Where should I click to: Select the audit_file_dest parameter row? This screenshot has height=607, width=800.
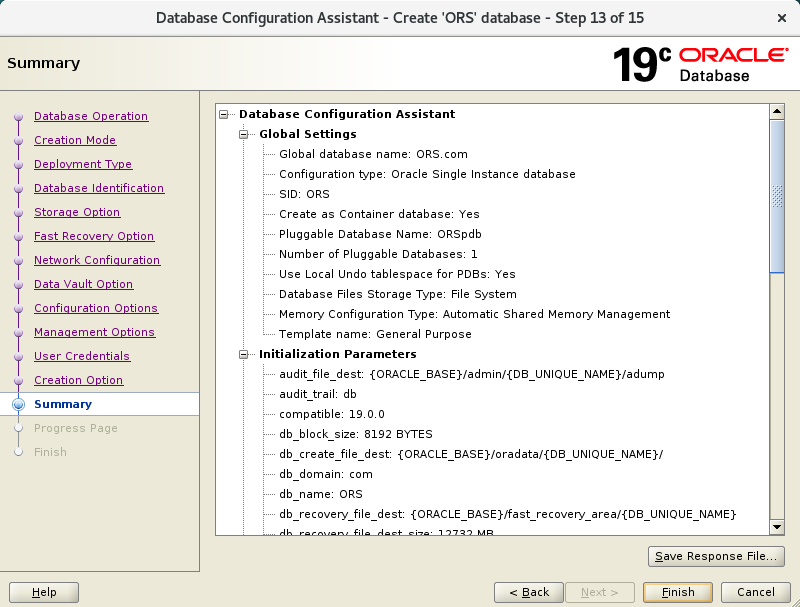click(x=471, y=374)
